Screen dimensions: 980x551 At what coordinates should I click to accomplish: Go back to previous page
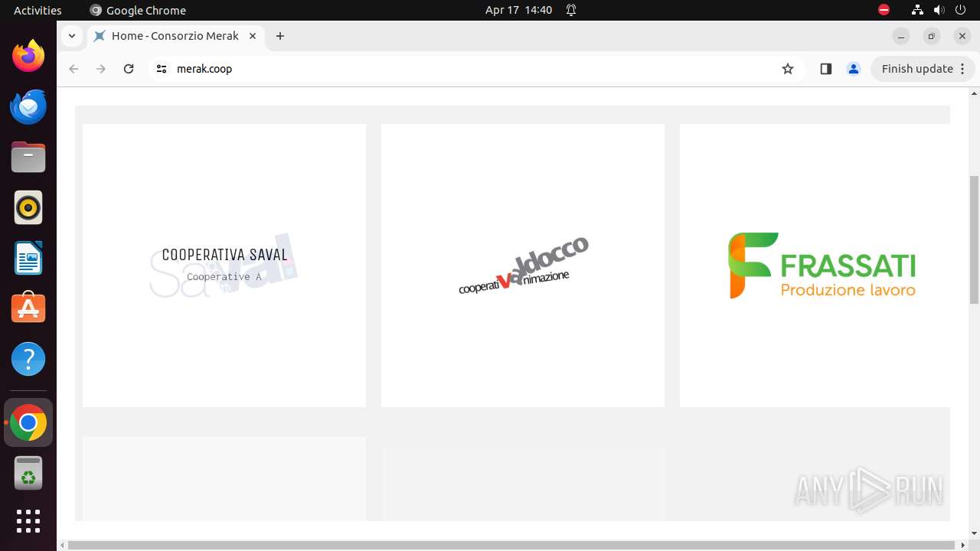click(x=73, y=69)
